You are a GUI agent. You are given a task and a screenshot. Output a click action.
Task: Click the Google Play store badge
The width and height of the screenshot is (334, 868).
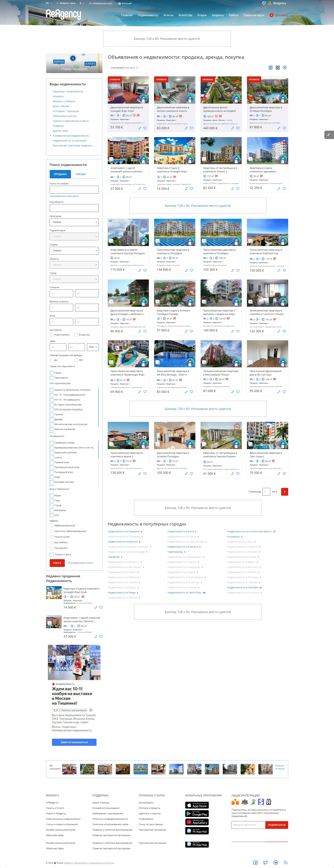[x=197, y=814]
